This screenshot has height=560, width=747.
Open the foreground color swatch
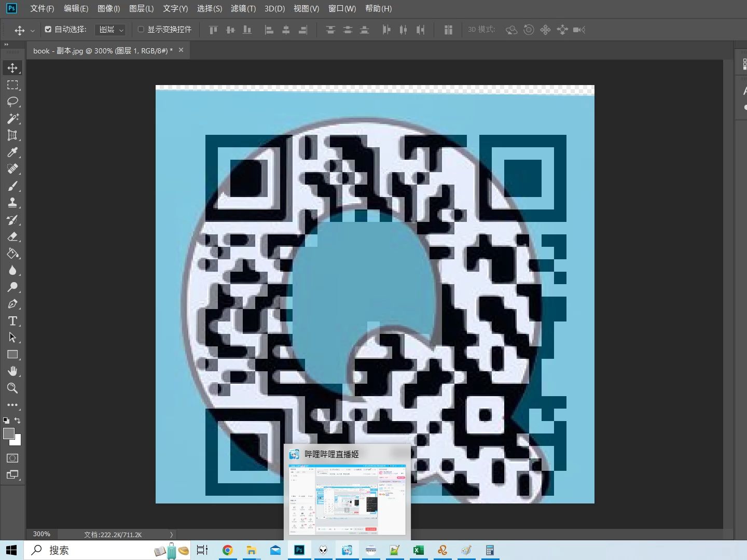point(9,433)
